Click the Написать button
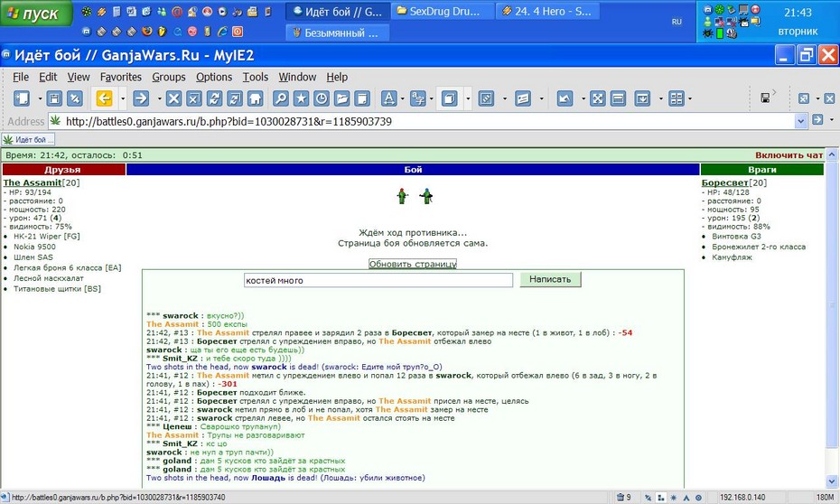 (550, 279)
